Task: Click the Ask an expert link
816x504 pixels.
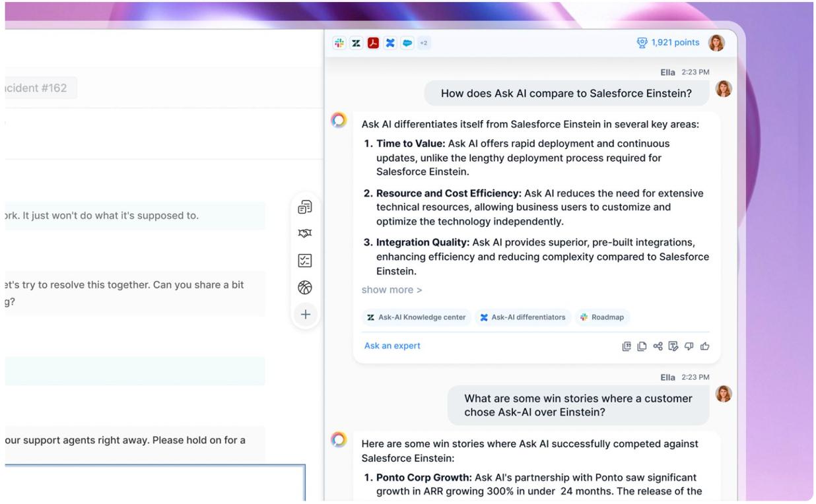Action: pyautogui.click(x=391, y=346)
